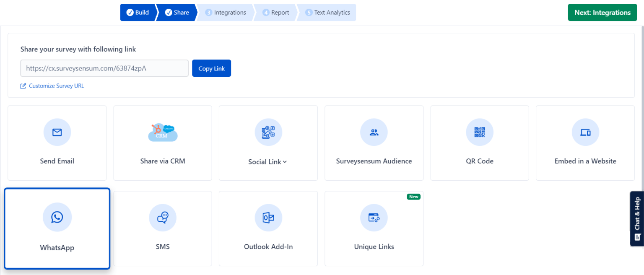
Task: Open the QR Code icon
Action: [x=480, y=132]
